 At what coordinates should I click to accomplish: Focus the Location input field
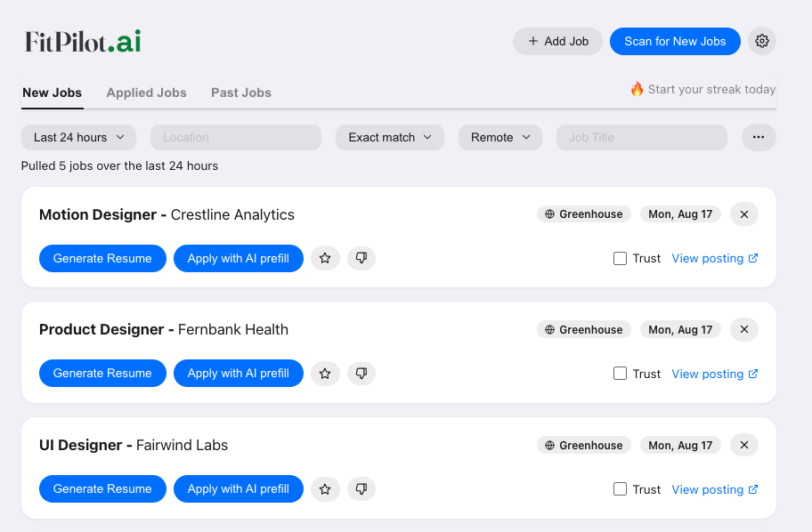point(236,137)
